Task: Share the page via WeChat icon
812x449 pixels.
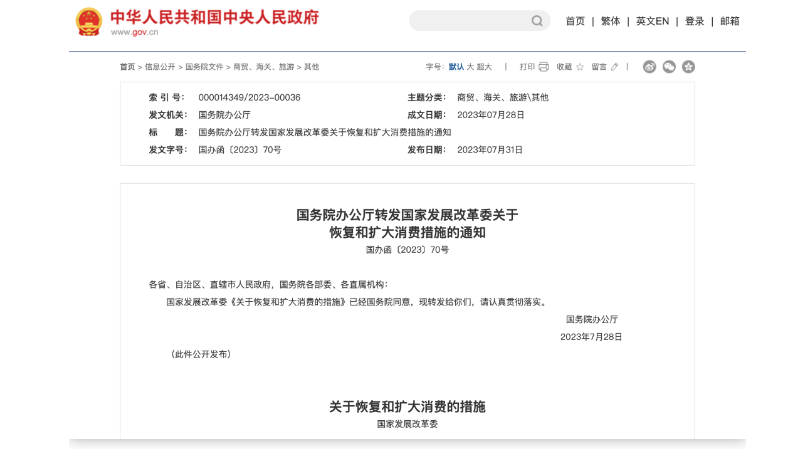Action: point(669,67)
